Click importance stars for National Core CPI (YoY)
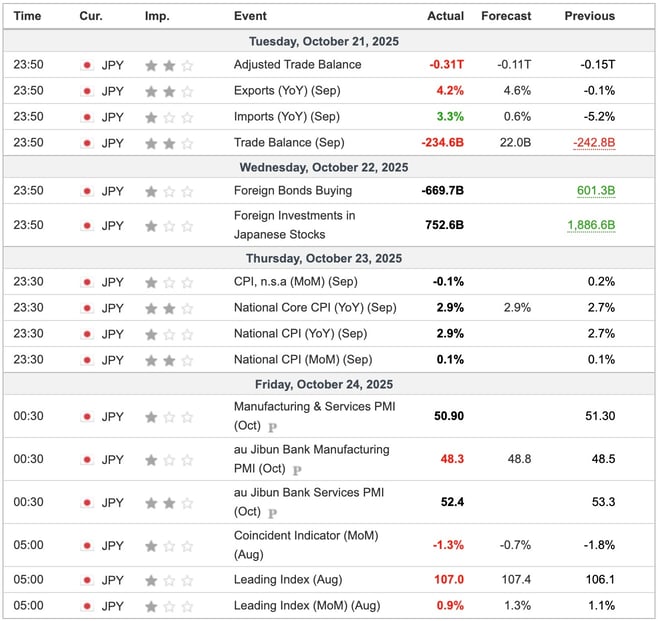The image size is (658, 621). pyautogui.click(x=168, y=308)
